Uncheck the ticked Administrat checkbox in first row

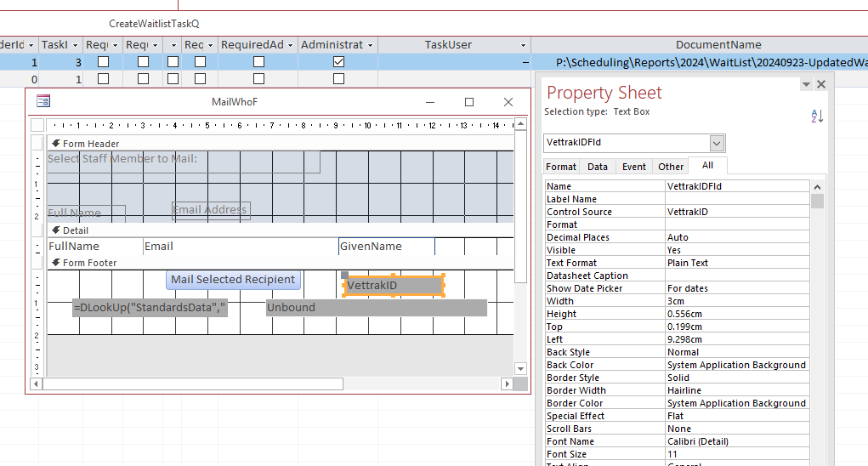339,62
